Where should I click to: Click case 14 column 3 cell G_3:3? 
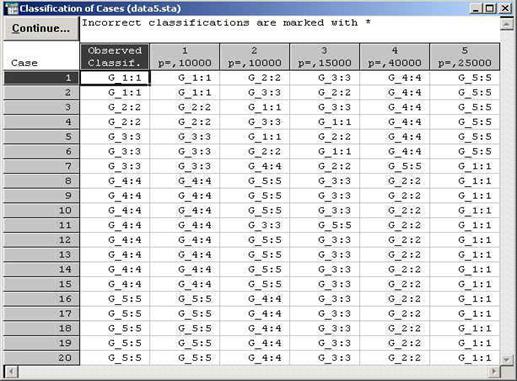click(325, 269)
